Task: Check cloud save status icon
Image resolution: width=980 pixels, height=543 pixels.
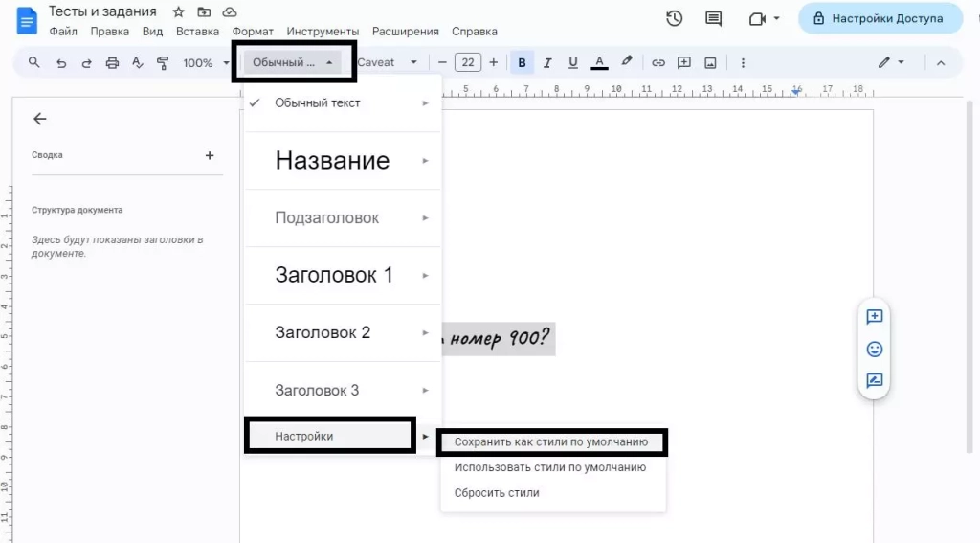Action: (230, 11)
